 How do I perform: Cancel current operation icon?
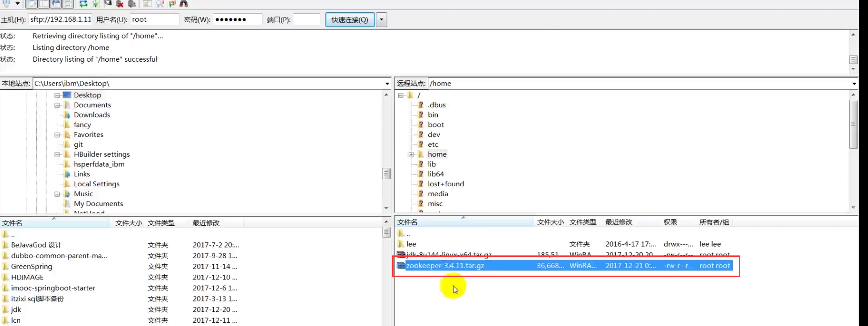108,3
